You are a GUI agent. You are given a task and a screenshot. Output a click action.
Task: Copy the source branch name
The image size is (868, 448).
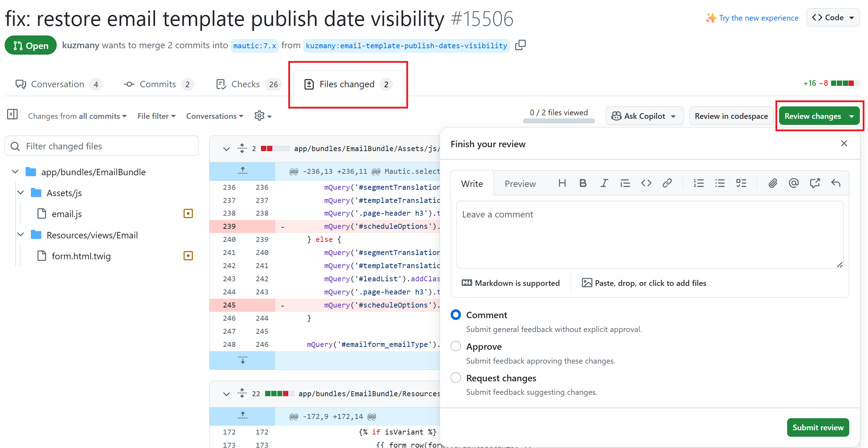[520, 45]
